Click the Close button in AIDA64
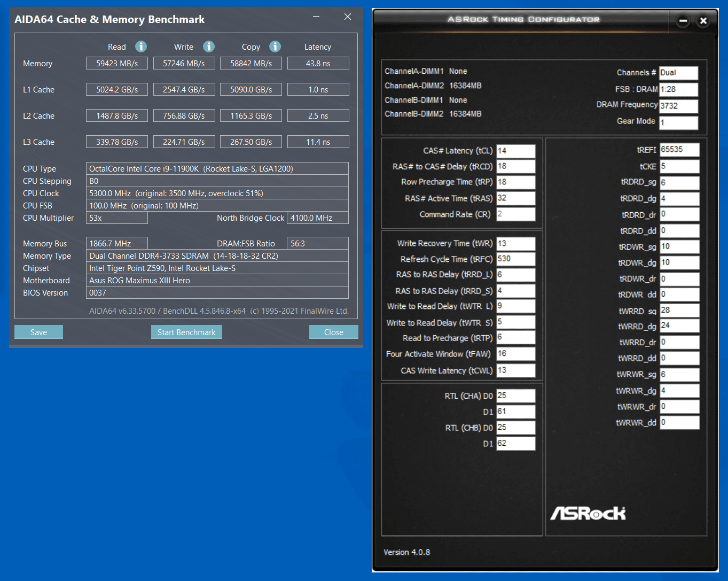 tap(334, 332)
